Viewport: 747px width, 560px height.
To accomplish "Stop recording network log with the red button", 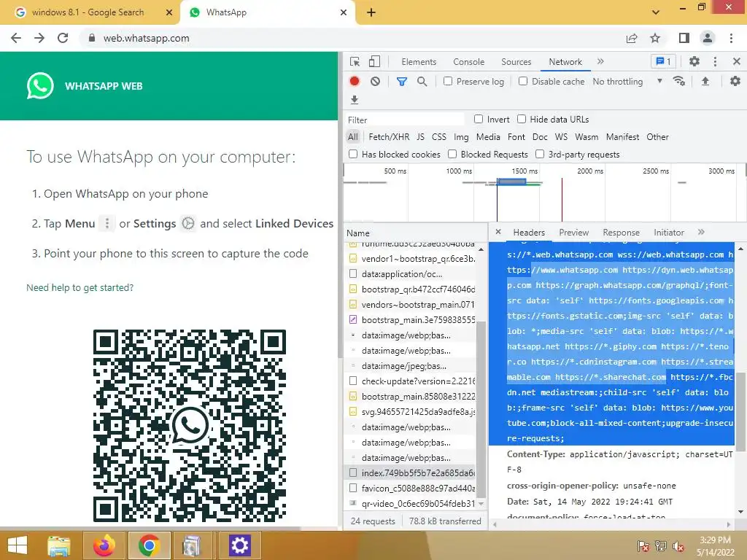I will (x=355, y=81).
